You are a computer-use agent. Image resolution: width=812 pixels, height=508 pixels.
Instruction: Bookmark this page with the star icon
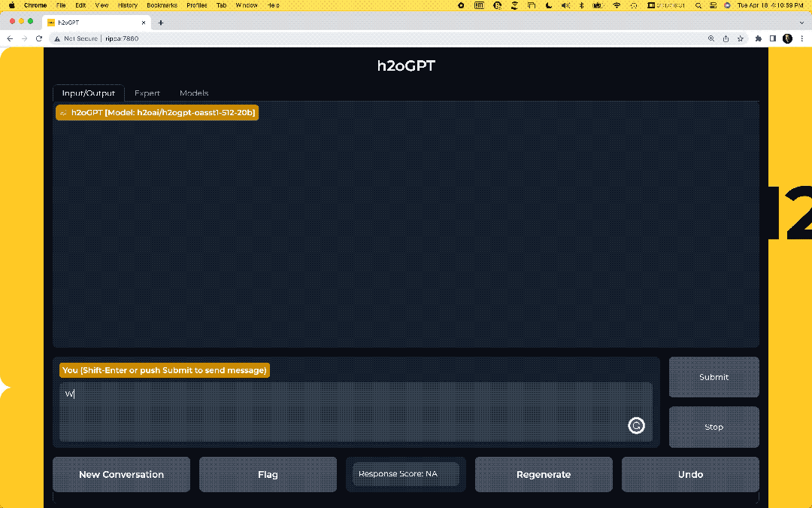[x=741, y=38]
